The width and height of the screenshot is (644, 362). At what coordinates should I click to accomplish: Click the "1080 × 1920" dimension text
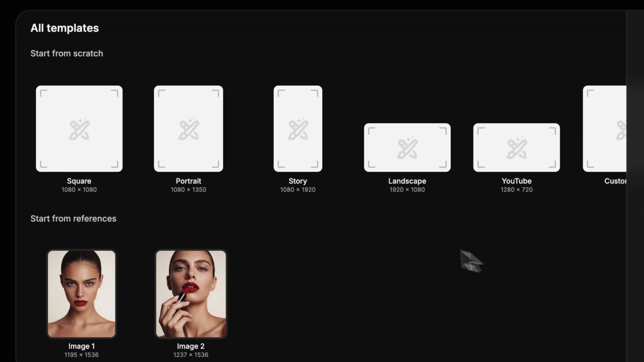pos(298,190)
